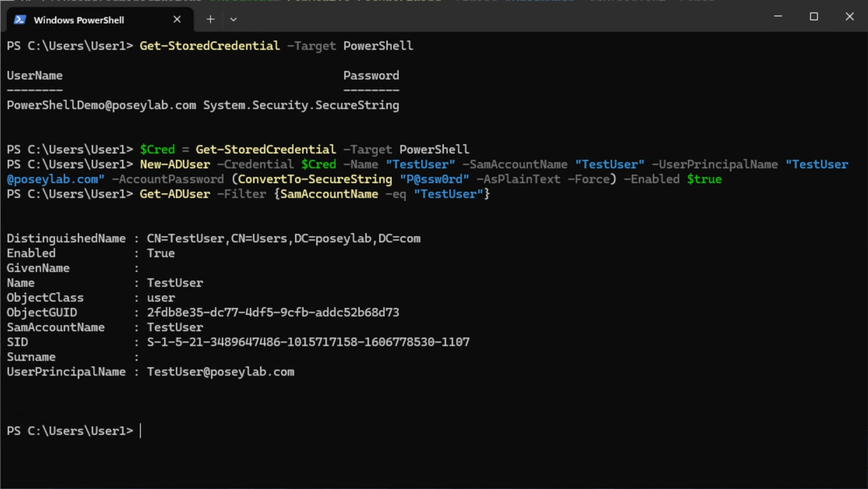Screen dimensions: 868x489
Task: Click the SamAccountName filter expression
Action: 328,194
